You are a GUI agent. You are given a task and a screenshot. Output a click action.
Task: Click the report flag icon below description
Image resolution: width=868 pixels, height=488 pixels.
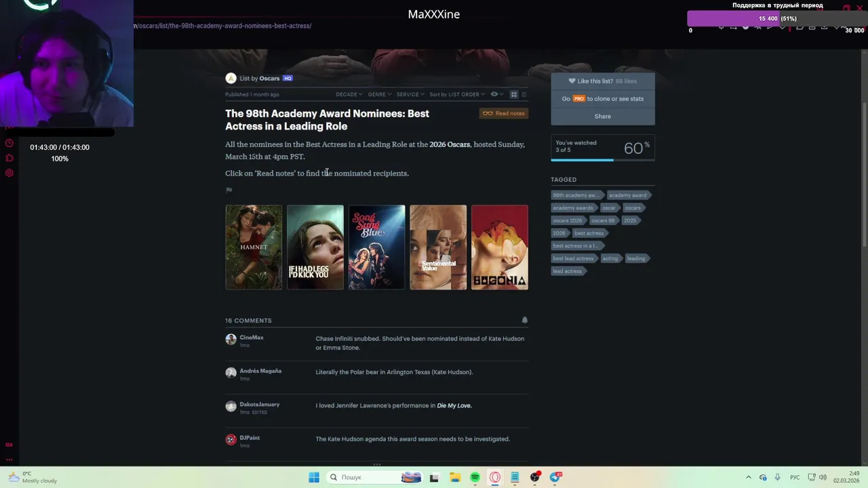[x=229, y=190]
